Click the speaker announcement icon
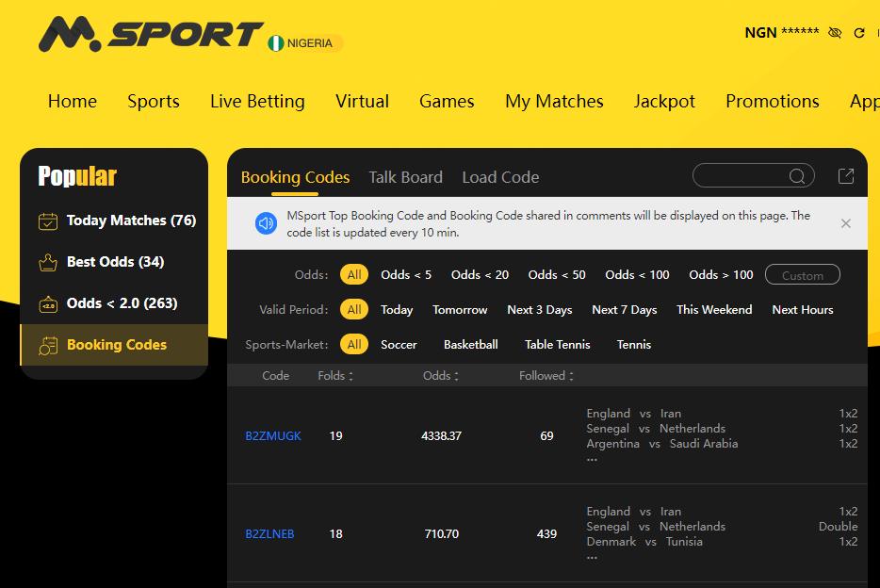880x588 pixels. [x=267, y=223]
